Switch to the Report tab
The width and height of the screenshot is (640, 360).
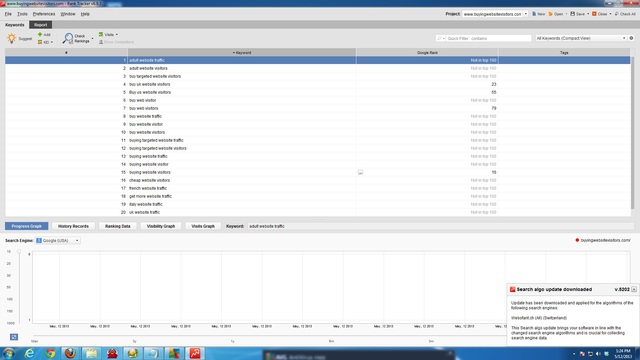click(40, 25)
